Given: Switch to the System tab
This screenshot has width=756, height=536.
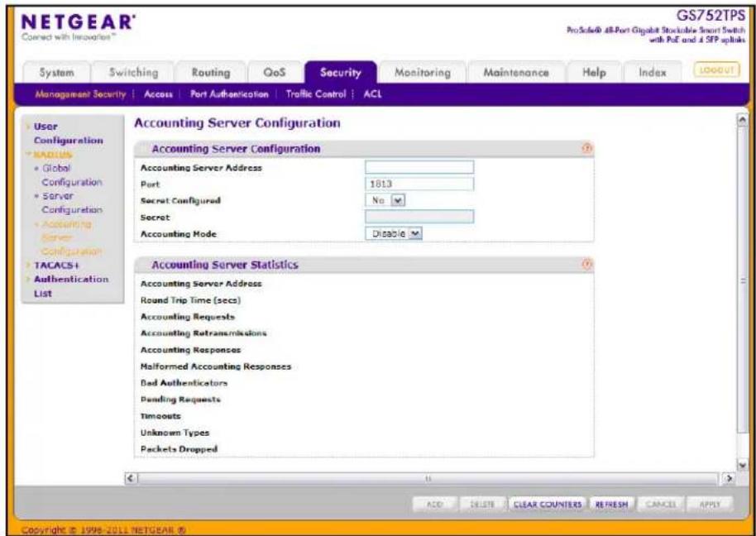Looking at the screenshot, I should click(56, 73).
